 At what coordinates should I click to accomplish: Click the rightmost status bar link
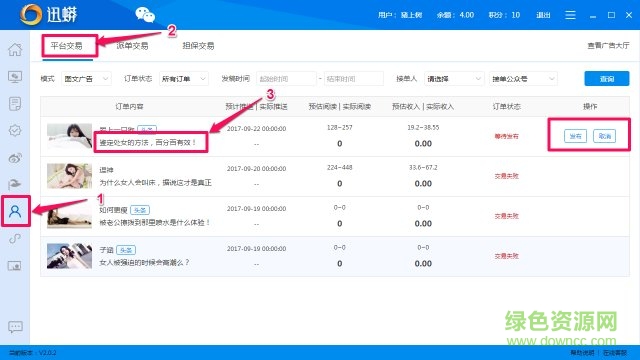(x=615, y=353)
